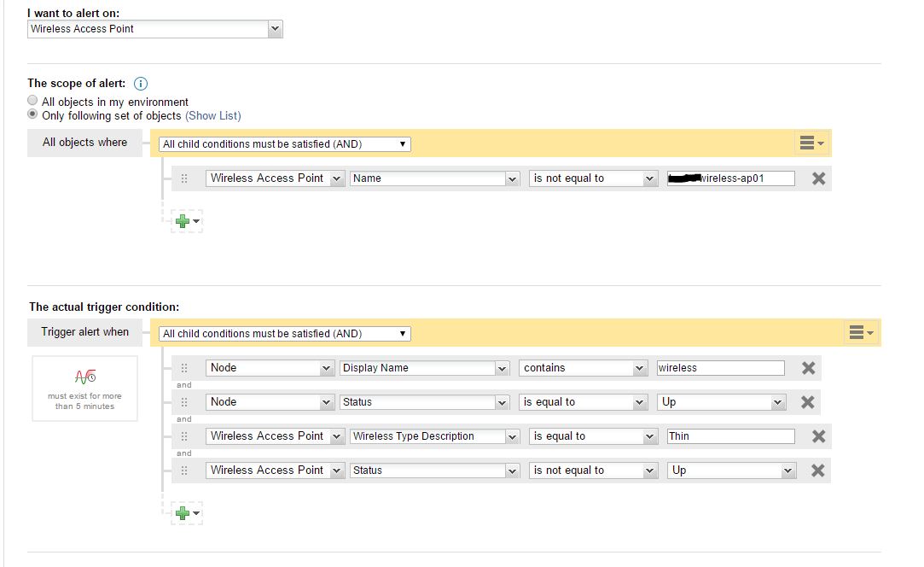Open Wireless Type Description field dropdown
The image size is (924, 567).
pyautogui.click(x=435, y=436)
